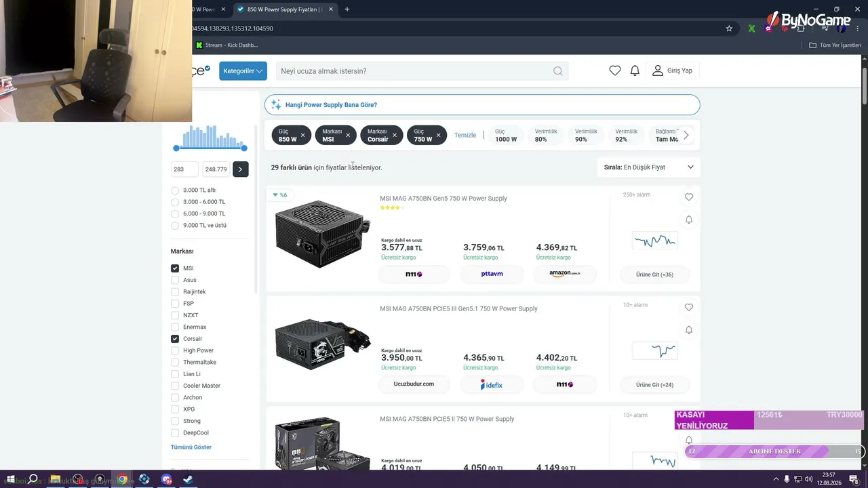Open the favorites heart icon in the site header
Viewport: 868px width, 488px height.
coord(615,70)
